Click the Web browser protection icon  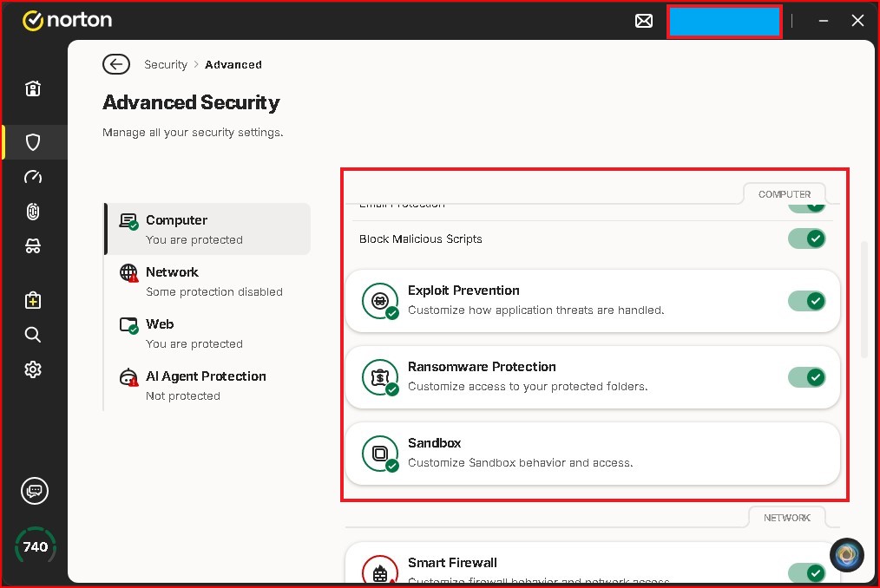tap(128, 325)
